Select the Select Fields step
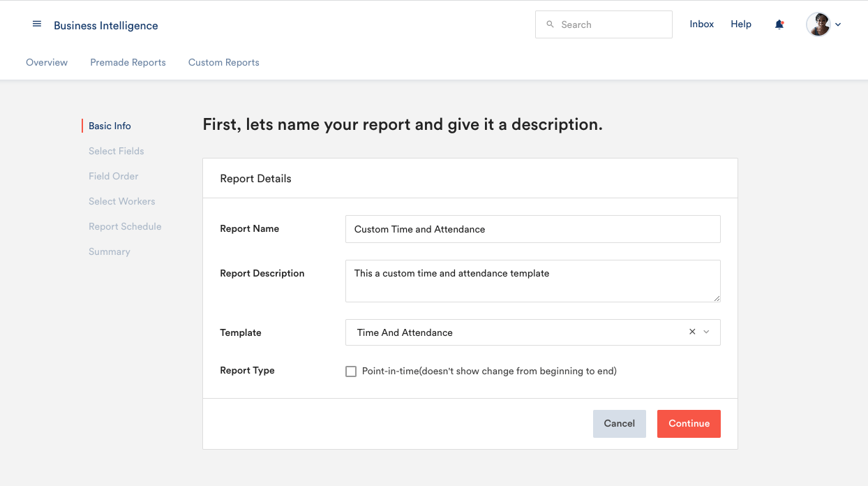 pos(116,151)
